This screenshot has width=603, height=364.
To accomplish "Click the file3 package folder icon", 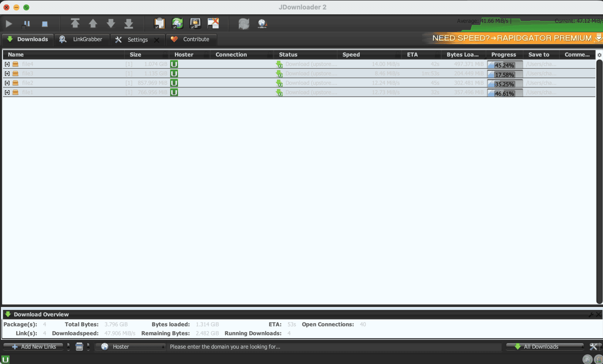I will [x=15, y=73].
